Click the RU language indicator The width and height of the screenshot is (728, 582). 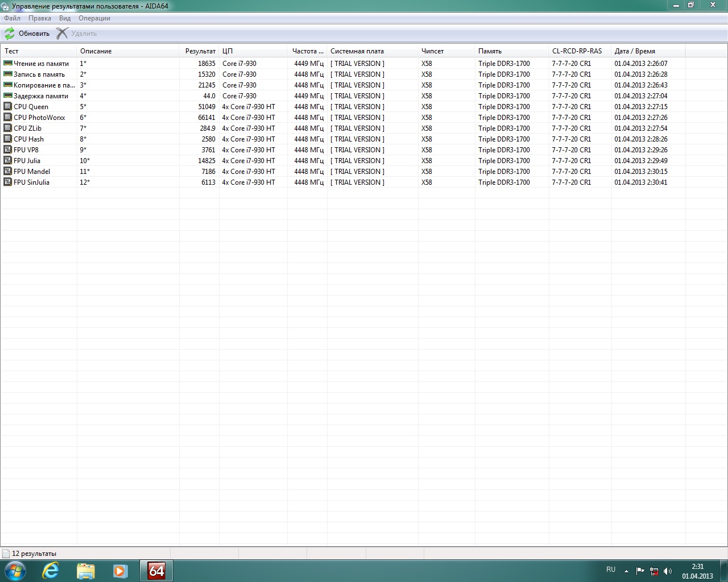(x=611, y=569)
